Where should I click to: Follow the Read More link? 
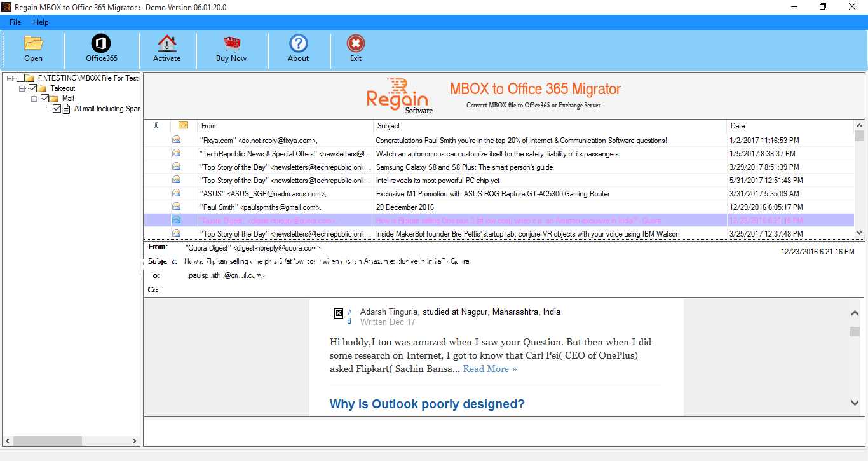[489, 369]
